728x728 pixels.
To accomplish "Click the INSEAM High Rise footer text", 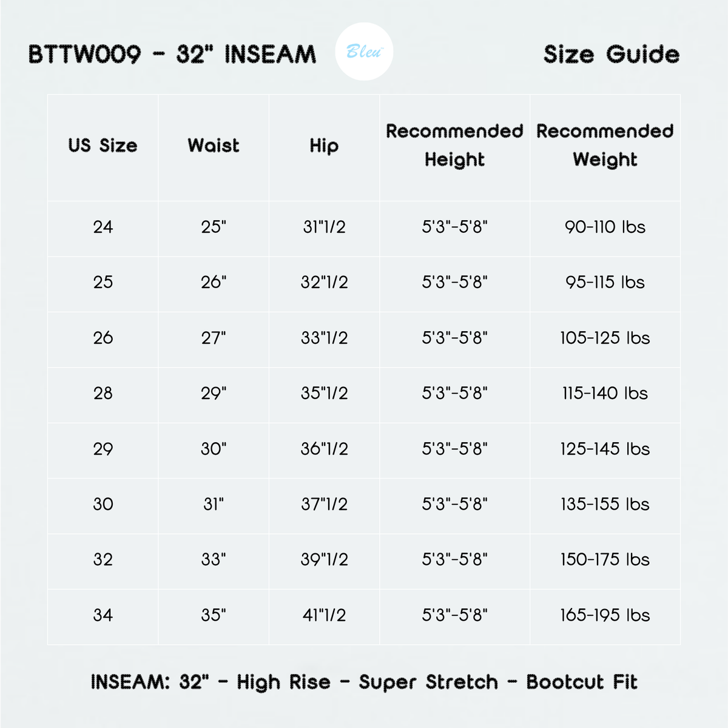I will coord(364,682).
